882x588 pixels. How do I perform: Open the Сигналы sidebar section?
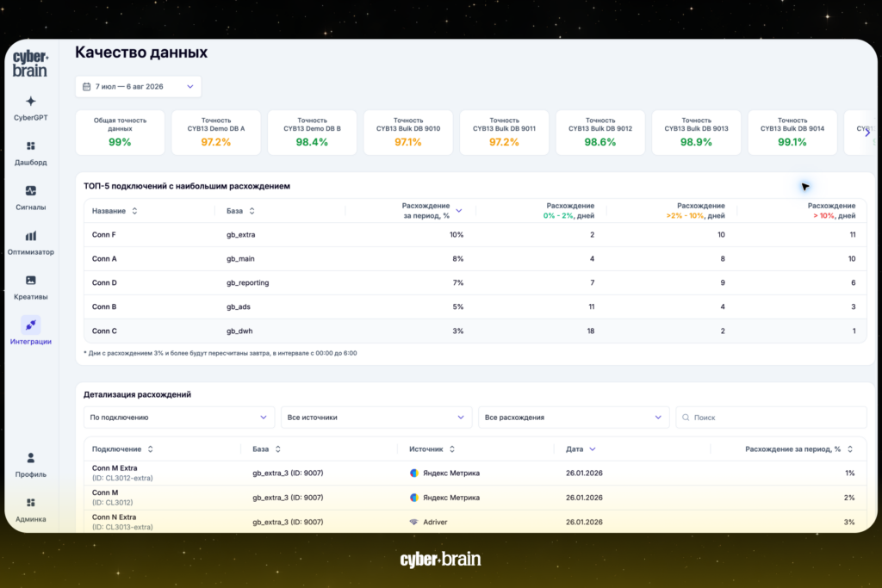click(30, 198)
